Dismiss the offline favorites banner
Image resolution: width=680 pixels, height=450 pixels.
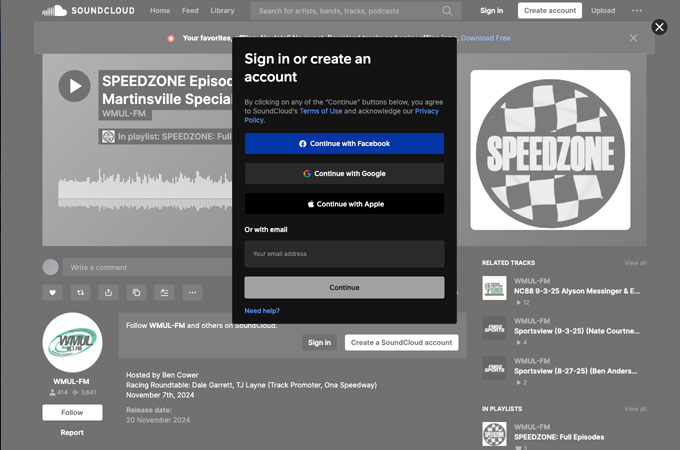coord(633,38)
